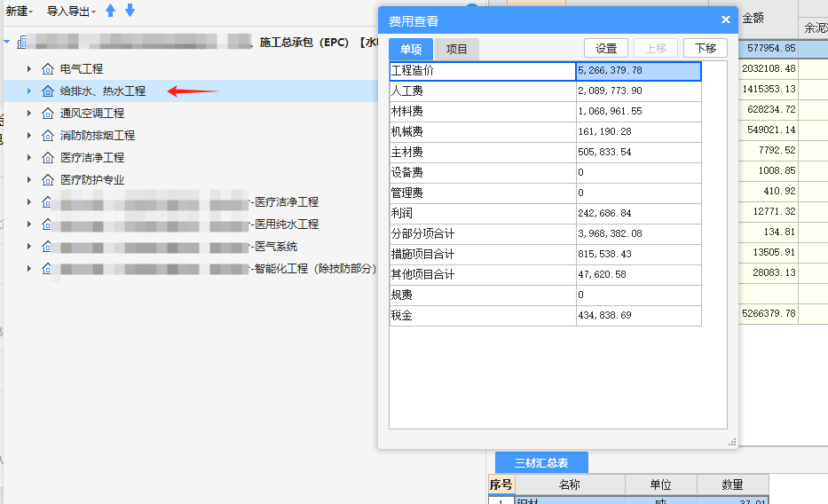The width and height of the screenshot is (828, 504).
Task: Click the 措施项目合计 row label
Action: pyautogui.click(x=483, y=254)
